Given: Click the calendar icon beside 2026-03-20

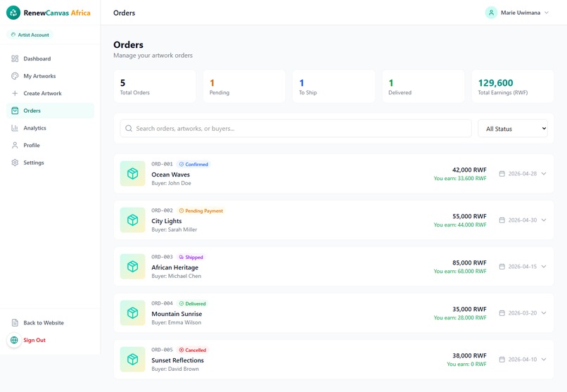Looking at the screenshot, I should 502,312.
